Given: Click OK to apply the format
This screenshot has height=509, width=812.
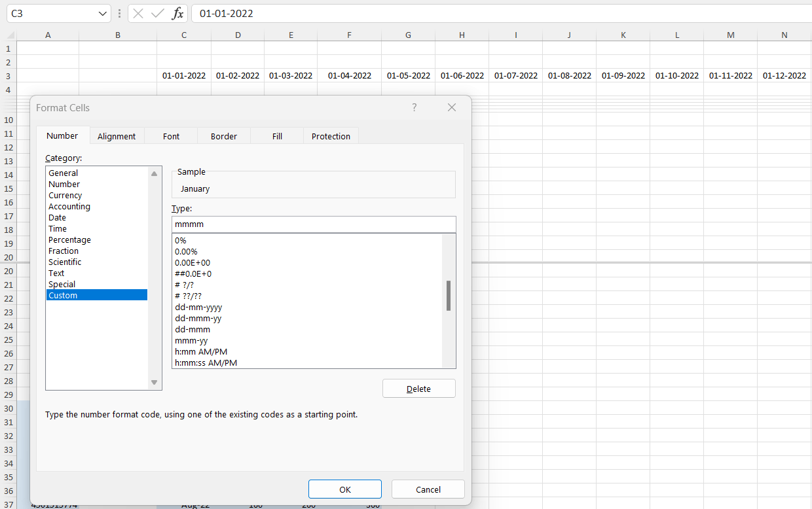Looking at the screenshot, I should coord(345,489).
